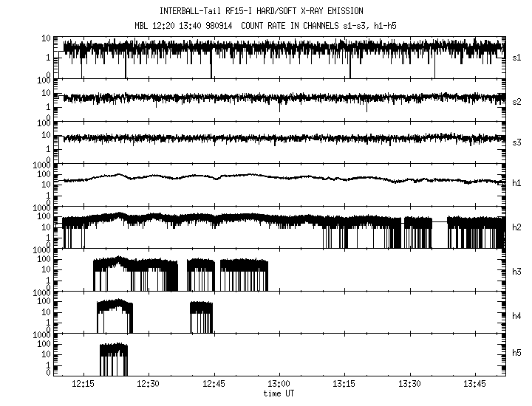Select the 13:00 time axis label
Screen dimensions: 532x406
coord(279,385)
